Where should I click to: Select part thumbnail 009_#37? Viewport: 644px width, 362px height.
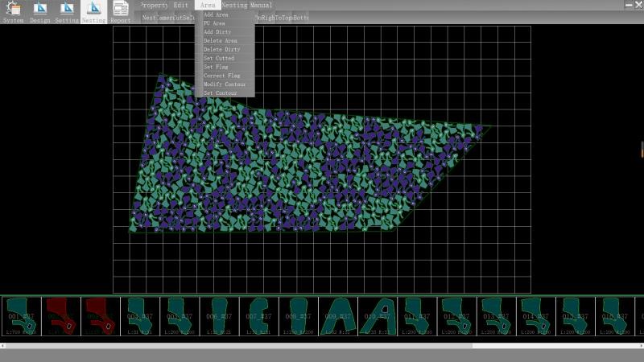tap(338, 316)
